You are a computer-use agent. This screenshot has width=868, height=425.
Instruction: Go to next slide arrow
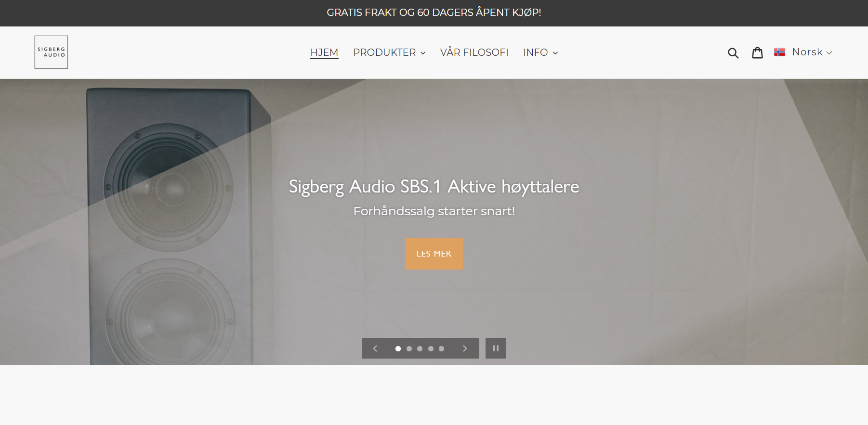click(x=465, y=348)
